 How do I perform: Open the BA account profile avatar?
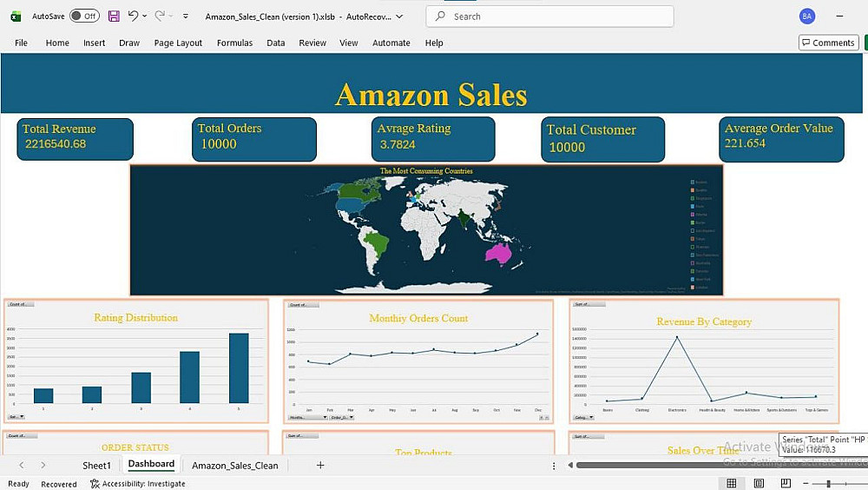[x=807, y=17]
